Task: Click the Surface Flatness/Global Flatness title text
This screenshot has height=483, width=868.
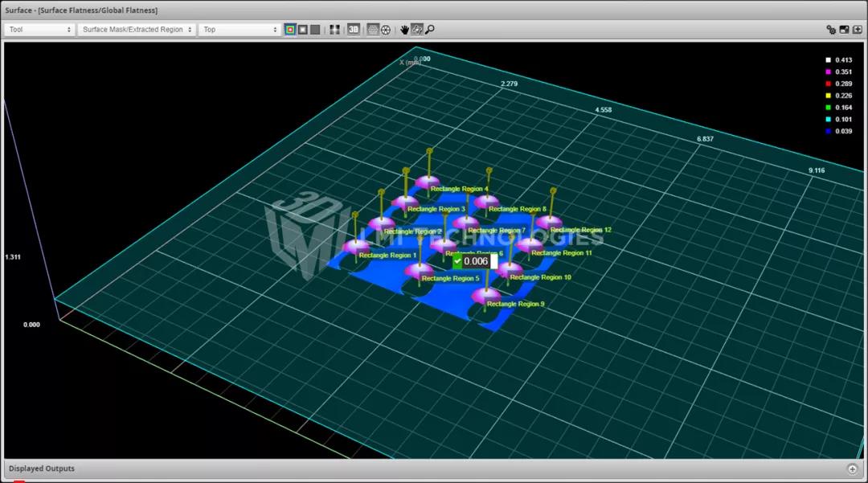Action: (97, 10)
